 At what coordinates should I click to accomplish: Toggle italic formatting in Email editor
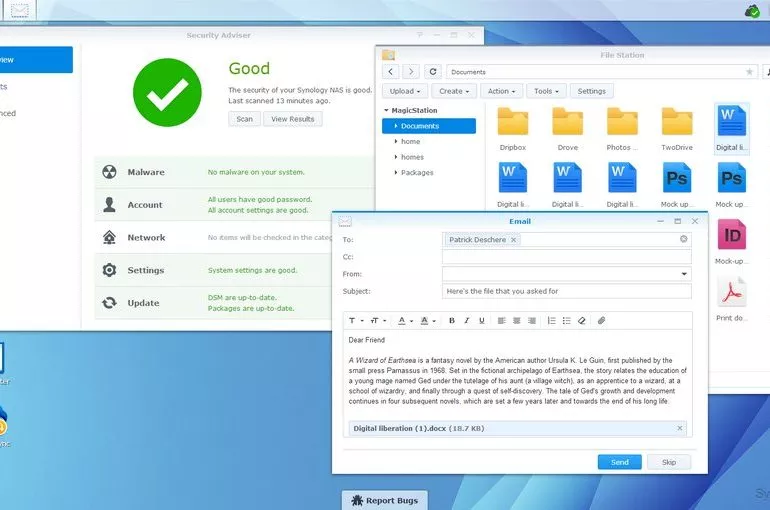[467, 321]
